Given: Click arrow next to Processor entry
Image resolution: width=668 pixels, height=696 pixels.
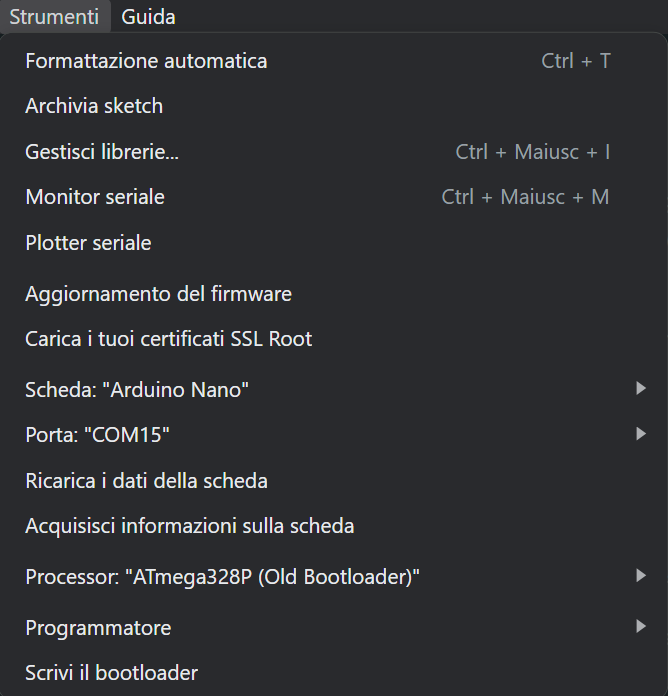Looking at the screenshot, I should tap(641, 575).
